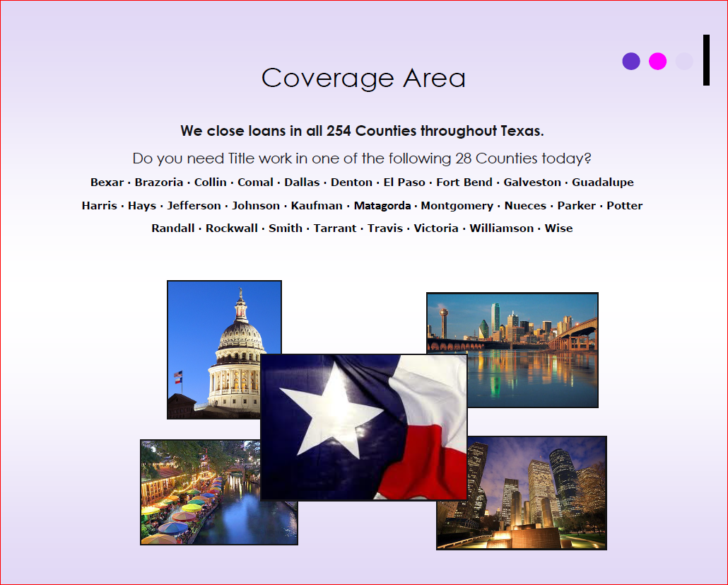Image resolution: width=728 pixels, height=585 pixels.
Task: Click the Potter county name
Action: [x=624, y=206]
